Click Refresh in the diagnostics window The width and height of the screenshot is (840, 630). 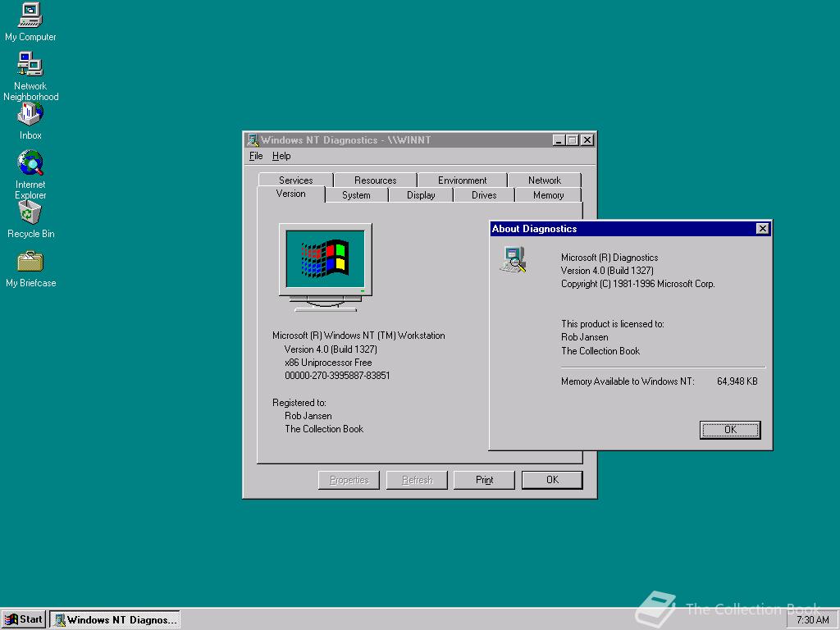[417, 479]
